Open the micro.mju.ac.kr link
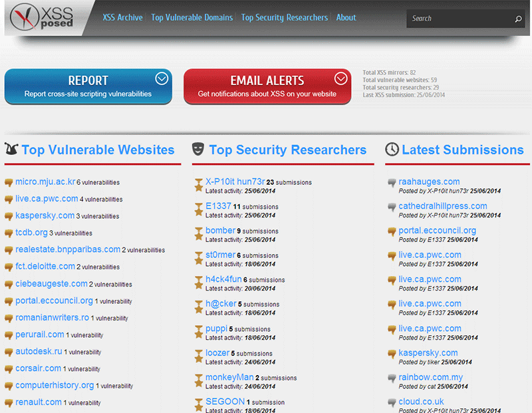Image resolution: width=532 pixels, height=413 pixels. point(45,182)
